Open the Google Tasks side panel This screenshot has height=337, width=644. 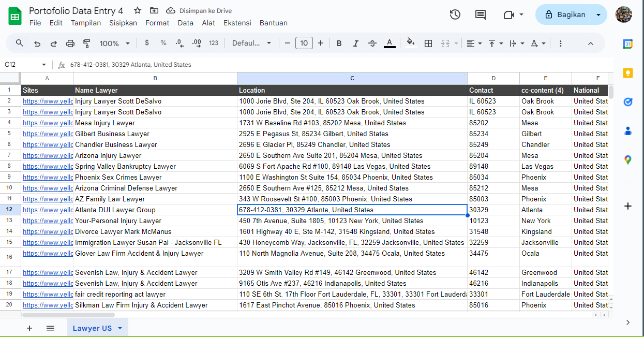(x=628, y=102)
